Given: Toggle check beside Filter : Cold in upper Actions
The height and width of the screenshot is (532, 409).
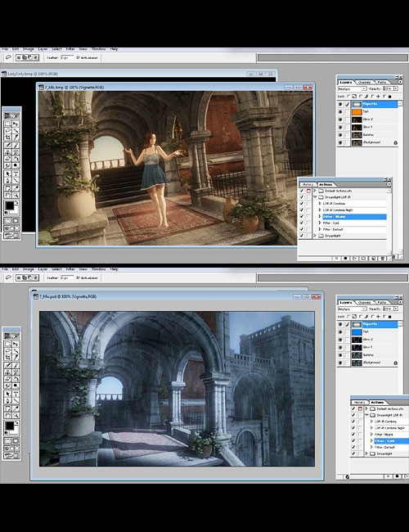Looking at the screenshot, I should coord(302,223).
